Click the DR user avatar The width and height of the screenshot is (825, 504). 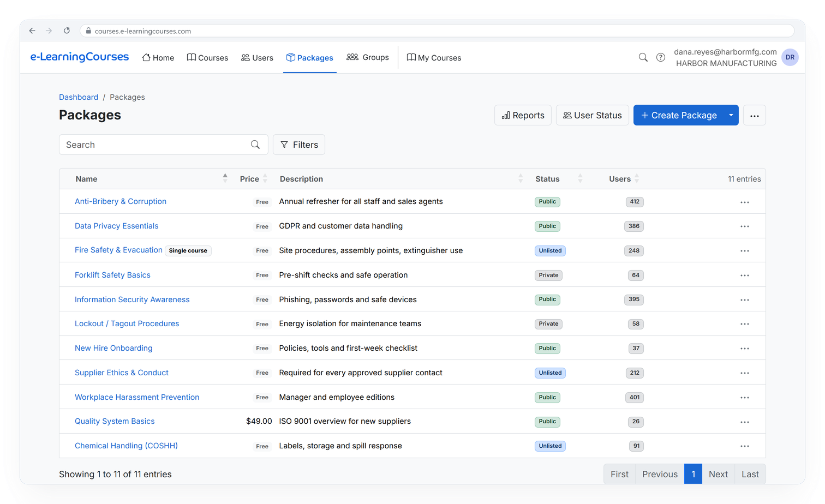tap(790, 57)
